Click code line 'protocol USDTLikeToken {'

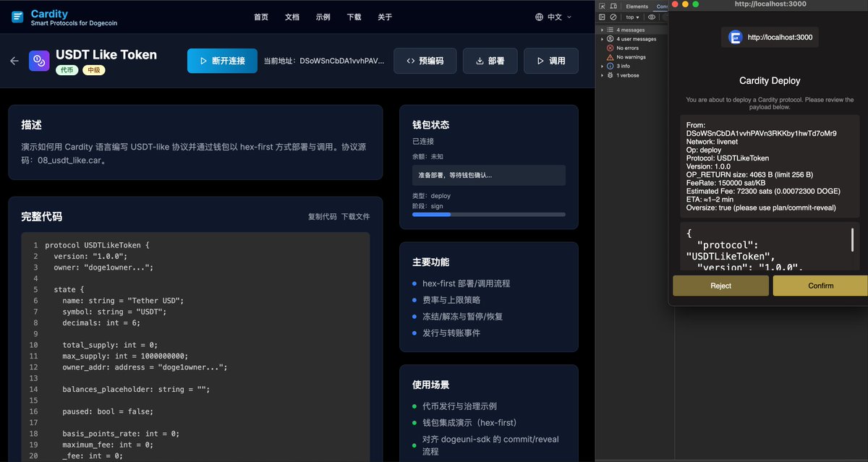pyautogui.click(x=97, y=245)
